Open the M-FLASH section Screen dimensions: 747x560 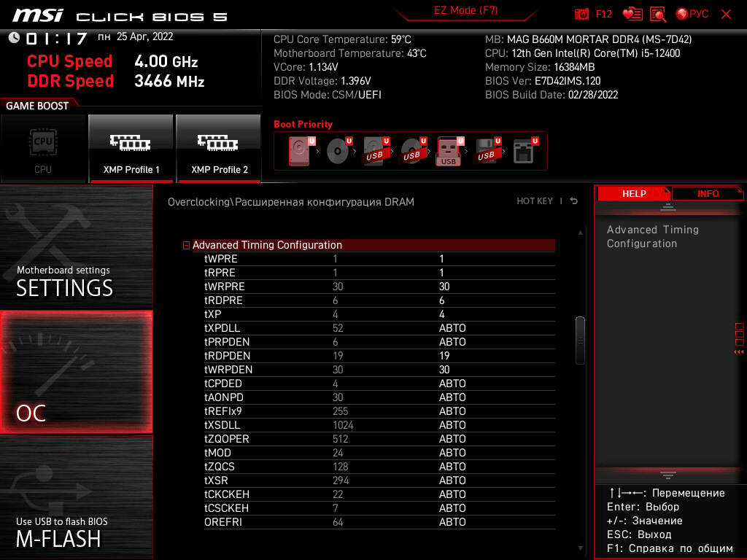point(76,497)
